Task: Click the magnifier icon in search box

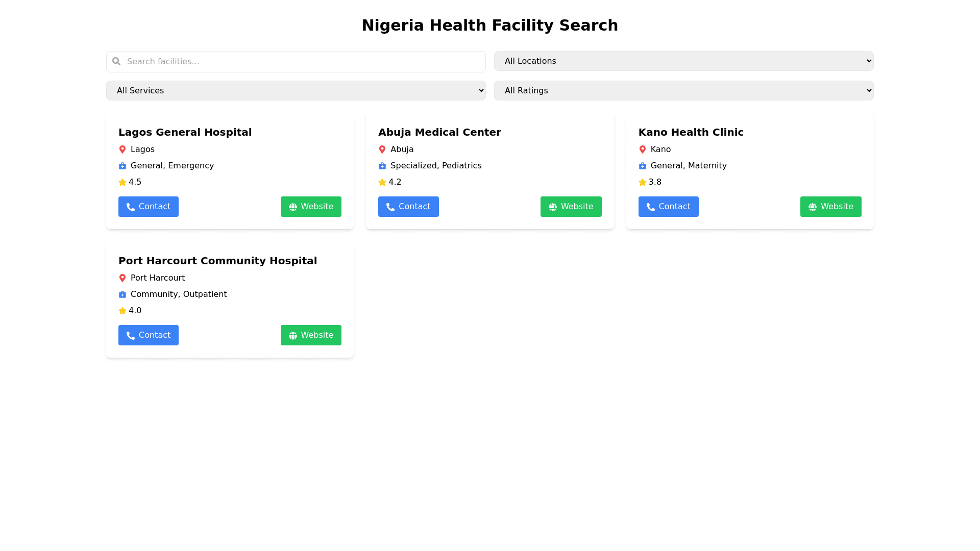Action: pos(116,61)
